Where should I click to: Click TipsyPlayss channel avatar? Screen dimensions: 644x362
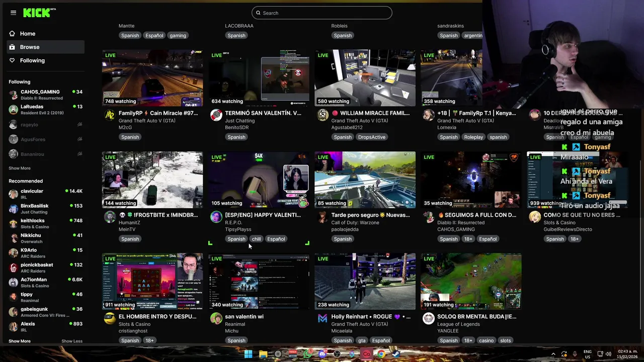(x=216, y=217)
